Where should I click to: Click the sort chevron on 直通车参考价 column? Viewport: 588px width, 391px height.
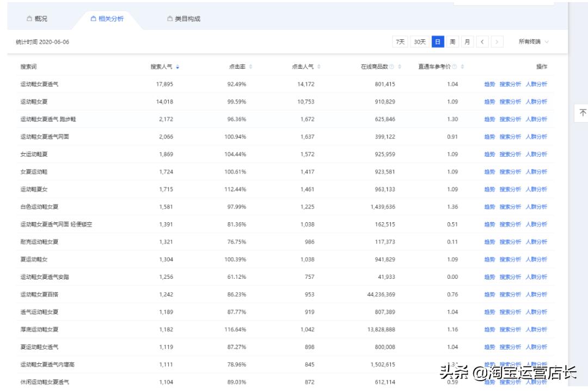pos(462,66)
